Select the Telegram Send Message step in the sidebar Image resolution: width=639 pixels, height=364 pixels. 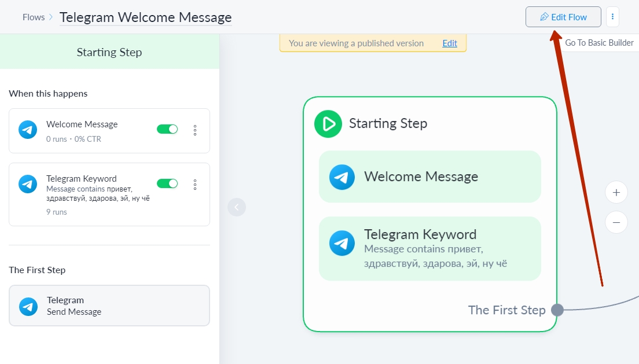[109, 306]
